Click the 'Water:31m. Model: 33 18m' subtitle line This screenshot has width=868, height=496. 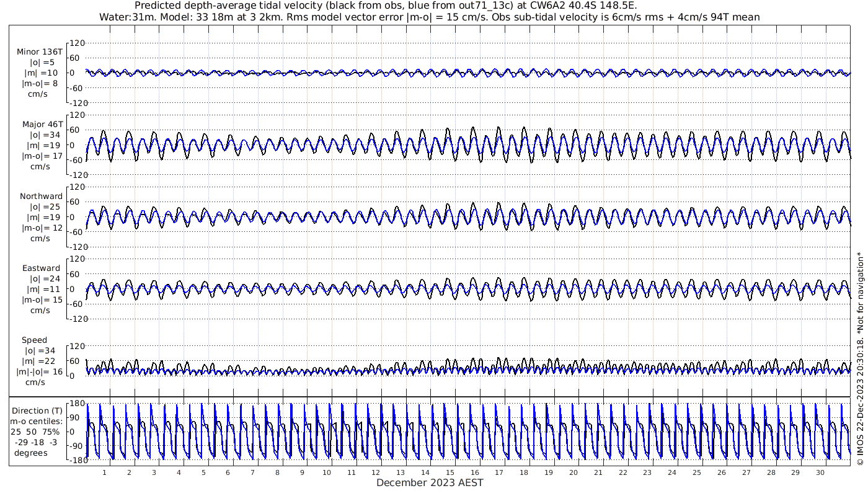click(430, 17)
